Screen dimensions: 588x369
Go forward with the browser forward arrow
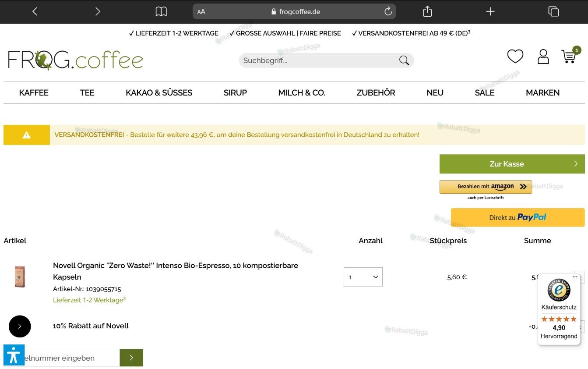[98, 12]
